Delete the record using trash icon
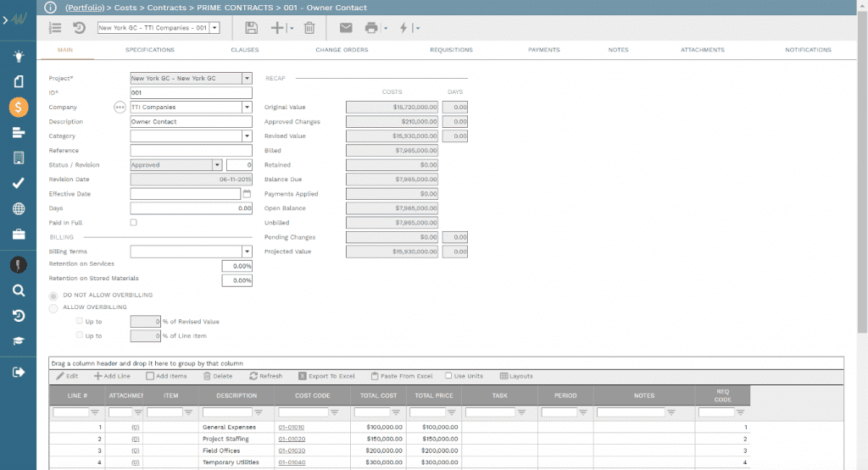 (309, 28)
